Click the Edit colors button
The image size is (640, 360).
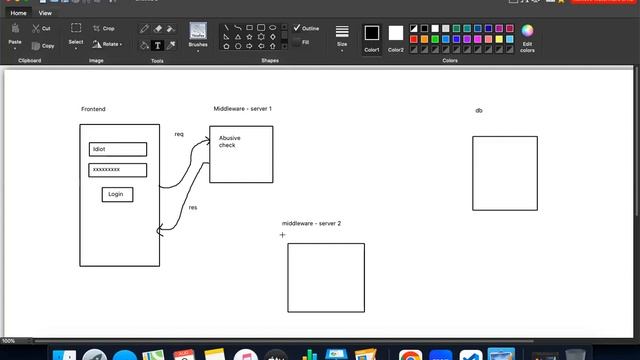pyautogui.click(x=527, y=38)
